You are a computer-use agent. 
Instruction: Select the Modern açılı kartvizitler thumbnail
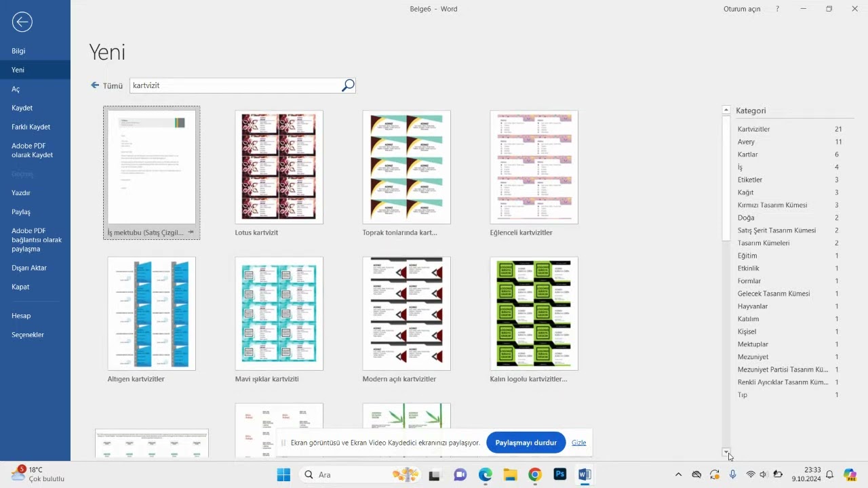406,313
